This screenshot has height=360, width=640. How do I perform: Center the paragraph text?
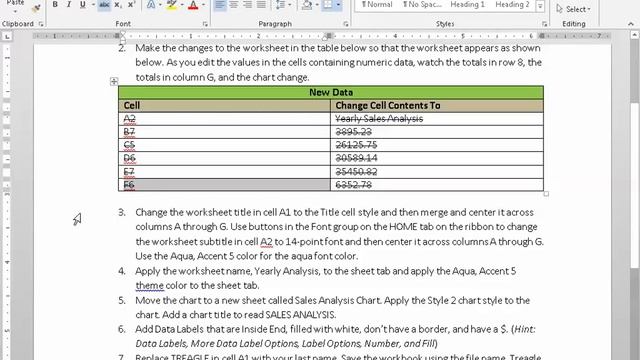233,4
